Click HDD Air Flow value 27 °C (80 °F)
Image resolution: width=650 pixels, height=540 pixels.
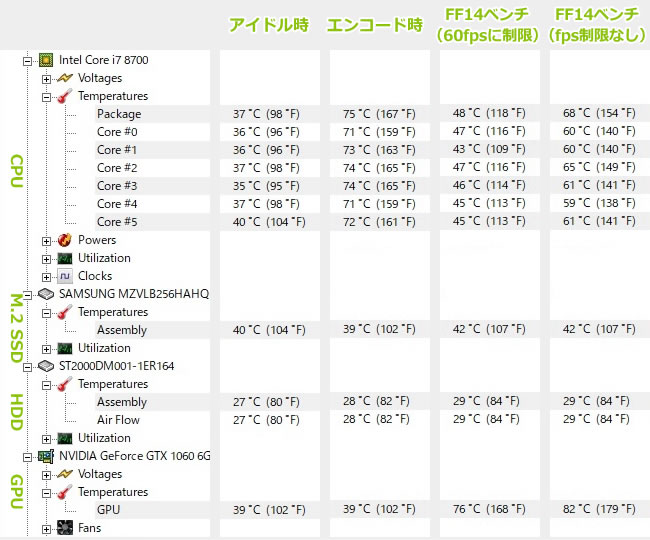tap(266, 420)
